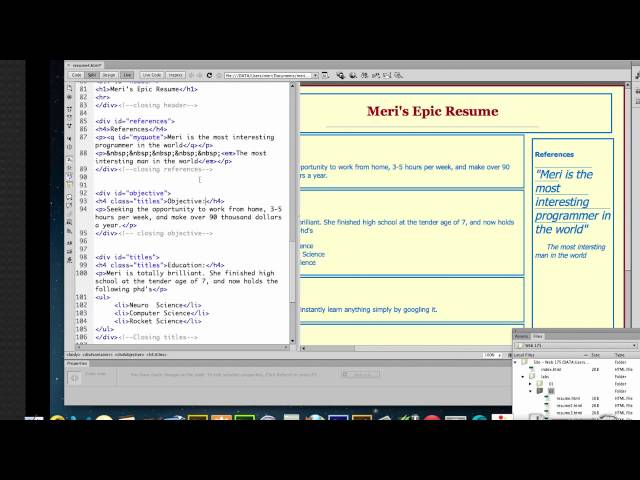The width and height of the screenshot is (640, 480).
Task: Switch to the Files tab
Action: [538, 336]
